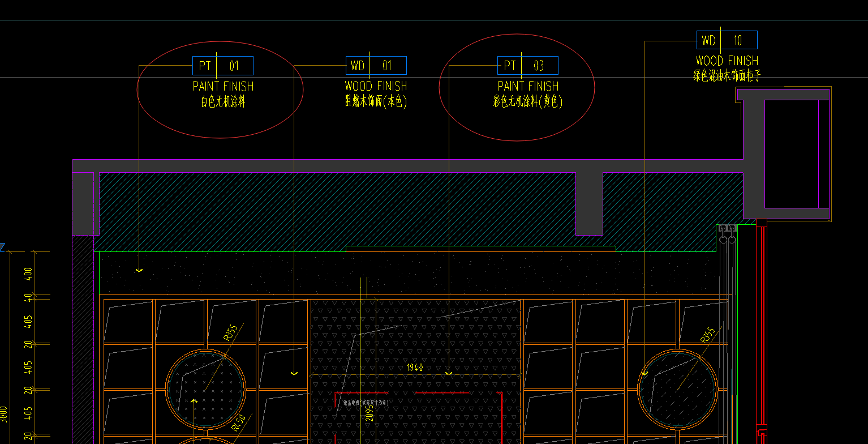Click WOOD FINISH text under WD 01
Image resolution: width=868 pixels, height=444 pixels.
point(376,86)
